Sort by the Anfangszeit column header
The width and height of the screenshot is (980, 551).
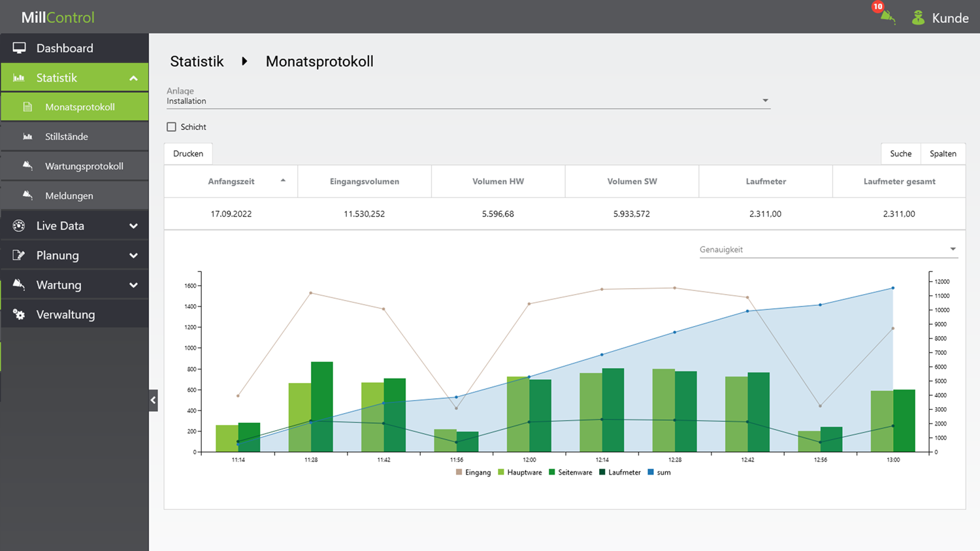pos(231,181)
